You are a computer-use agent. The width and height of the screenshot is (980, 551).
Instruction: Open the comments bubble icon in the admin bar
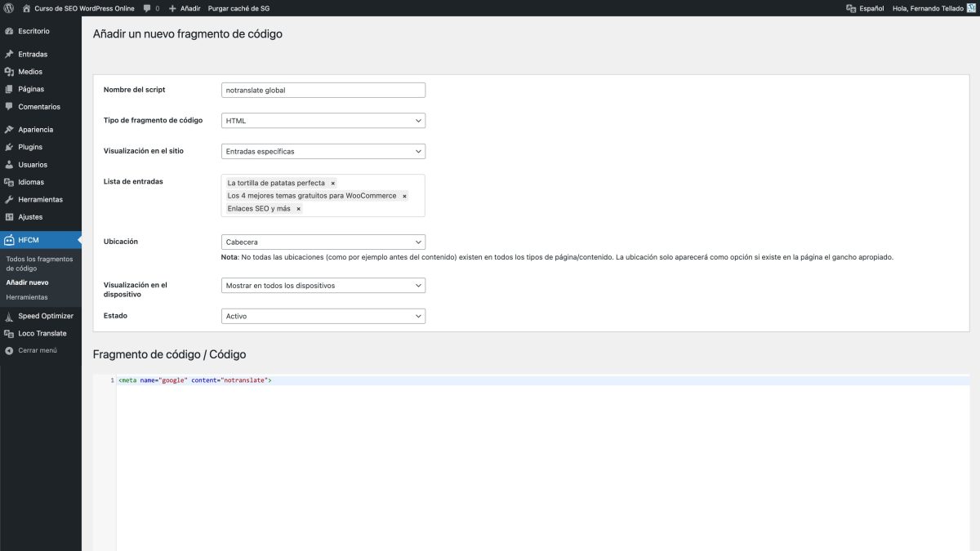click(146, 8)
